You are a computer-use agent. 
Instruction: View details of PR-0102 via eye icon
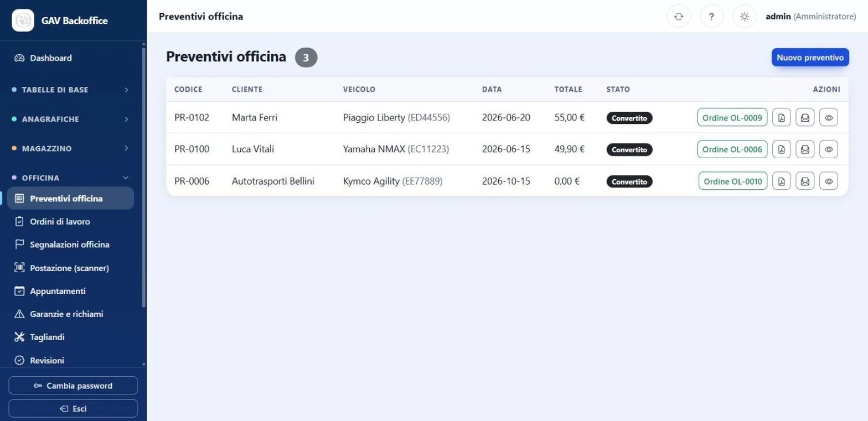(829, 117)
